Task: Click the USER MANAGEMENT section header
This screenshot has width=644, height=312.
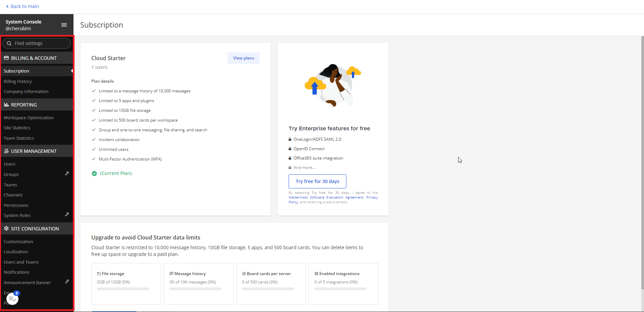Action: [37, 151]
